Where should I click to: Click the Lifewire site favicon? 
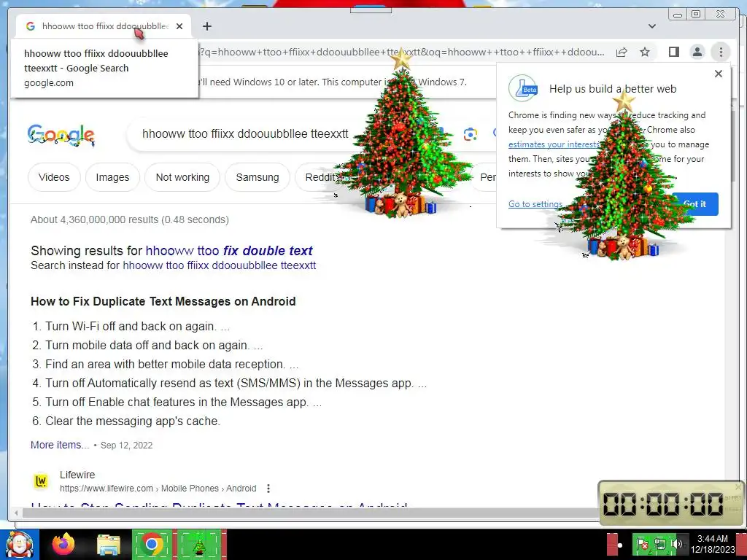click(42, 481)
